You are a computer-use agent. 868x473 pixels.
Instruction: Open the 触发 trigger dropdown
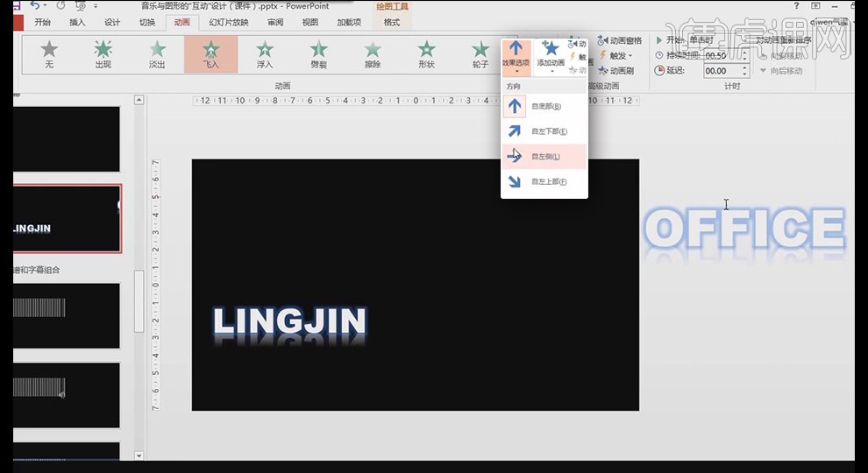click(616, 55)
